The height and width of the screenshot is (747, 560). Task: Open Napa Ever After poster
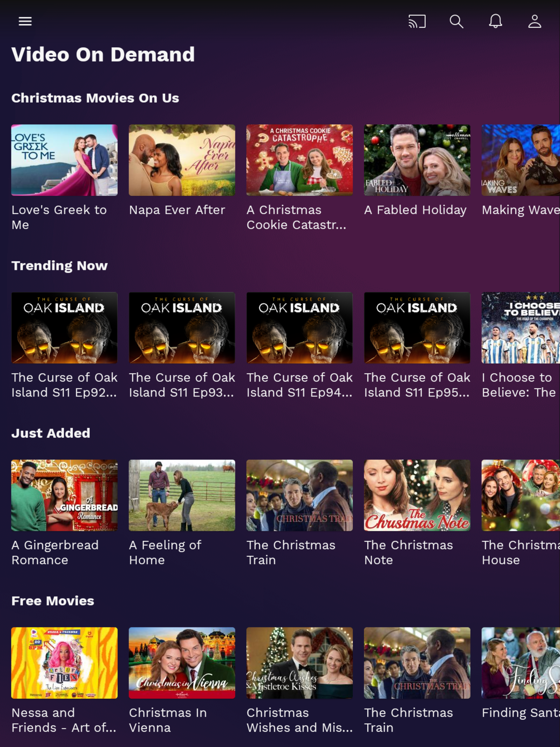point(182,160)
